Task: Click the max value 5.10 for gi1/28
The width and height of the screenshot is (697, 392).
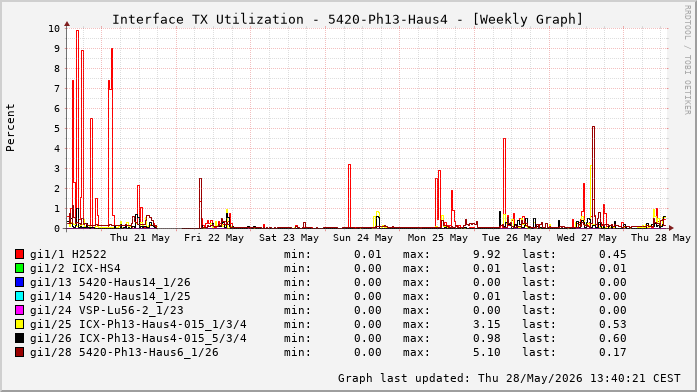Action: click(487, 352)
